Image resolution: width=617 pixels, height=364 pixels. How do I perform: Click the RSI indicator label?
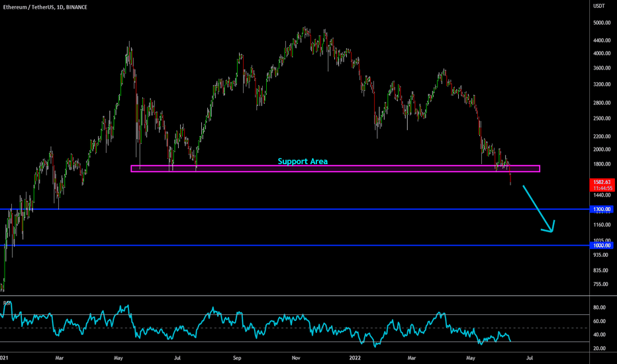tap(7, 303)
